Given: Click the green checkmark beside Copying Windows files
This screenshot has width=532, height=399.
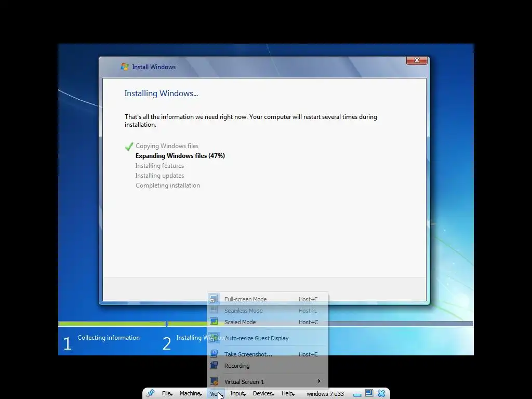Looking at the screenshot, I should [129, 146].
